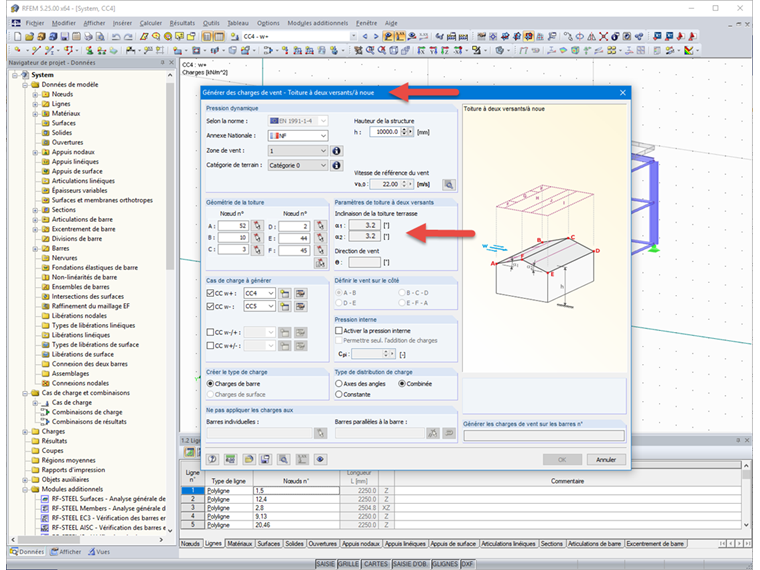Viewport: 760px width, 570px height.
Task: Uncheck the CC w+ checkbox
Action: pyautogui.click(x=210, y=293)
